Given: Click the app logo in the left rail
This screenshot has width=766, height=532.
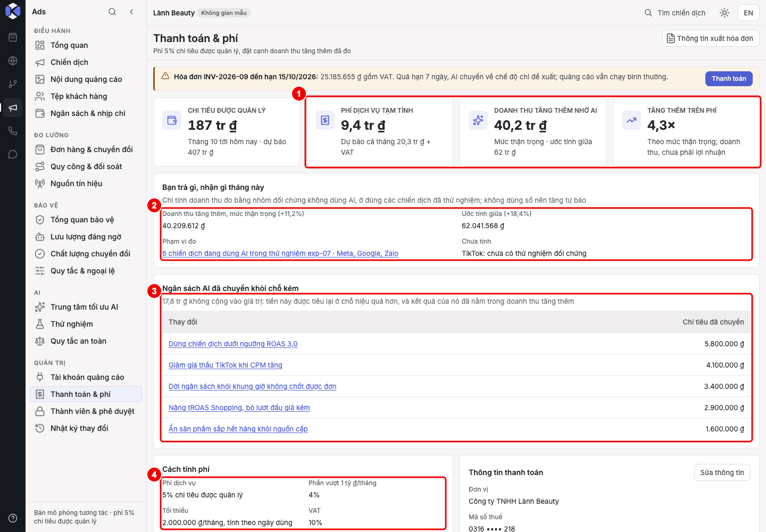Looking at the screenshot, I should (13, 11).
